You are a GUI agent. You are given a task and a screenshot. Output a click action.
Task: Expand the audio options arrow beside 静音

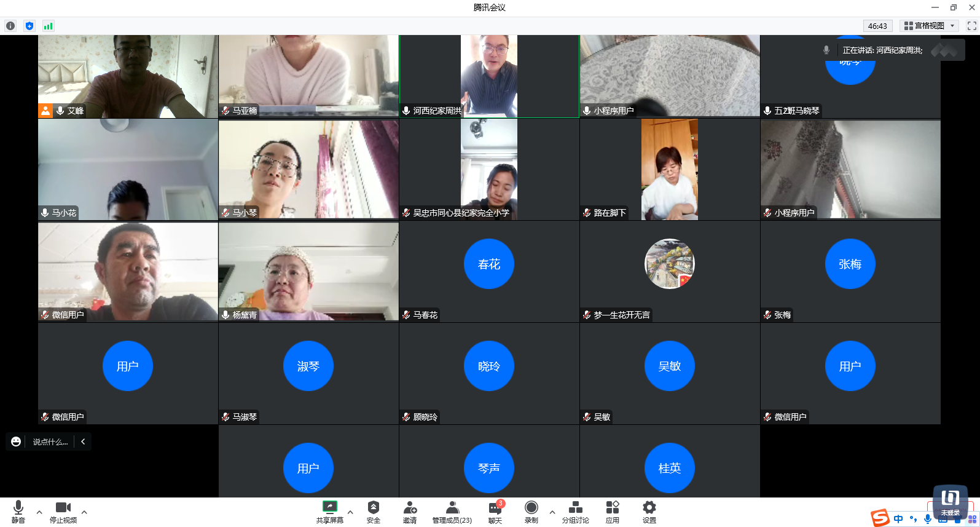39,512
